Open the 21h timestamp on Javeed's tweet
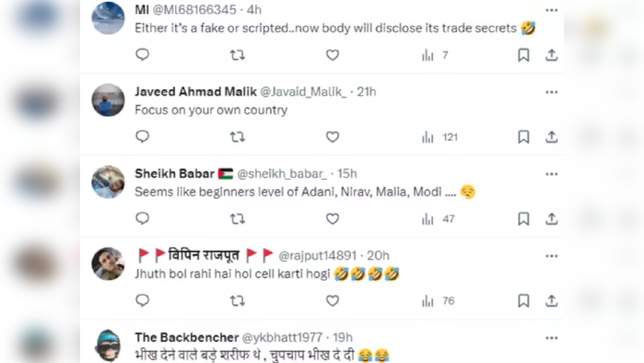Image resolution: width=644 pixels, height=363 pixels. (367, 91)
